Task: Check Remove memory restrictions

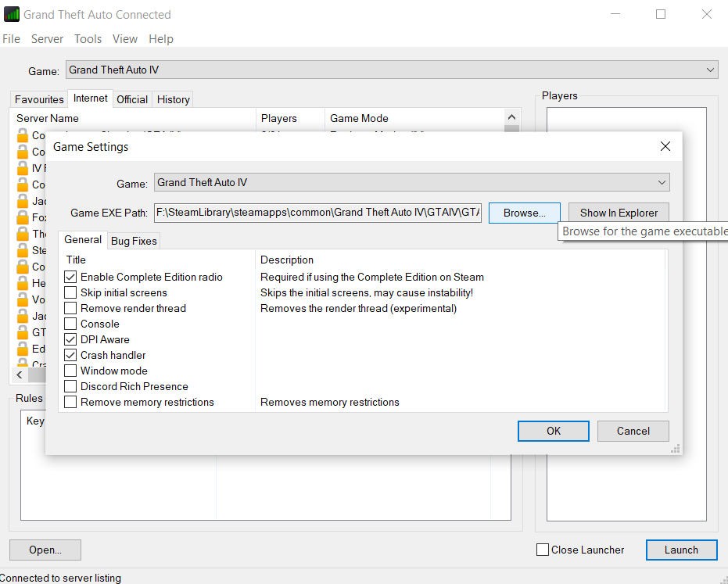Action: [70, 402]
